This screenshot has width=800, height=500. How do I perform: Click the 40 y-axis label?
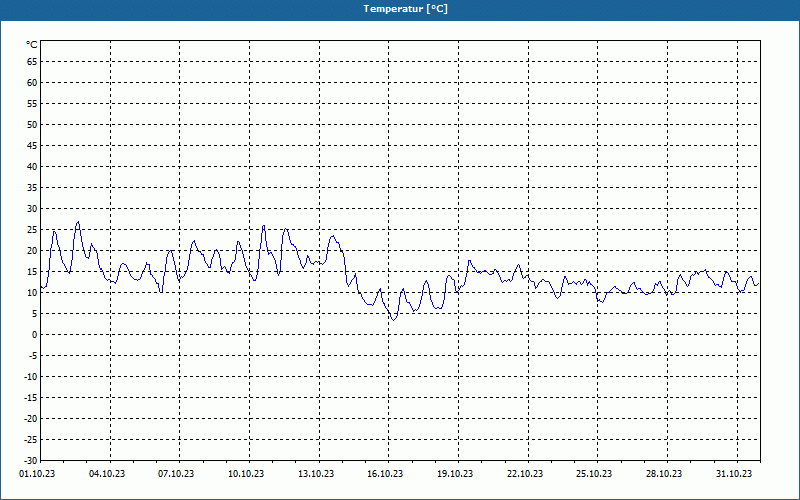(32, 167)
